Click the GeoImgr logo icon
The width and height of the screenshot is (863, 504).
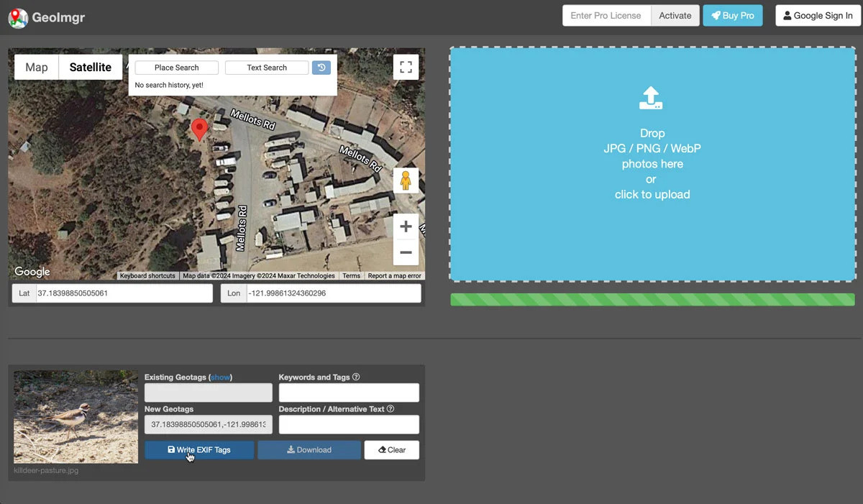(18, 18)
